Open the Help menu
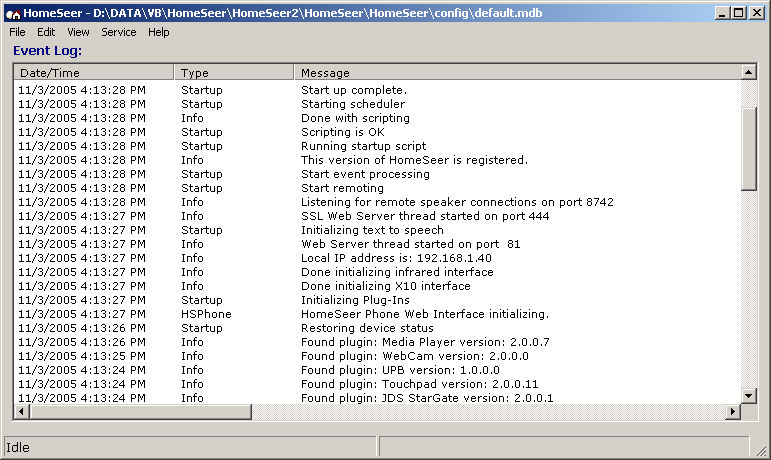Viewport: 771px width, 460px height. point(159,32)
